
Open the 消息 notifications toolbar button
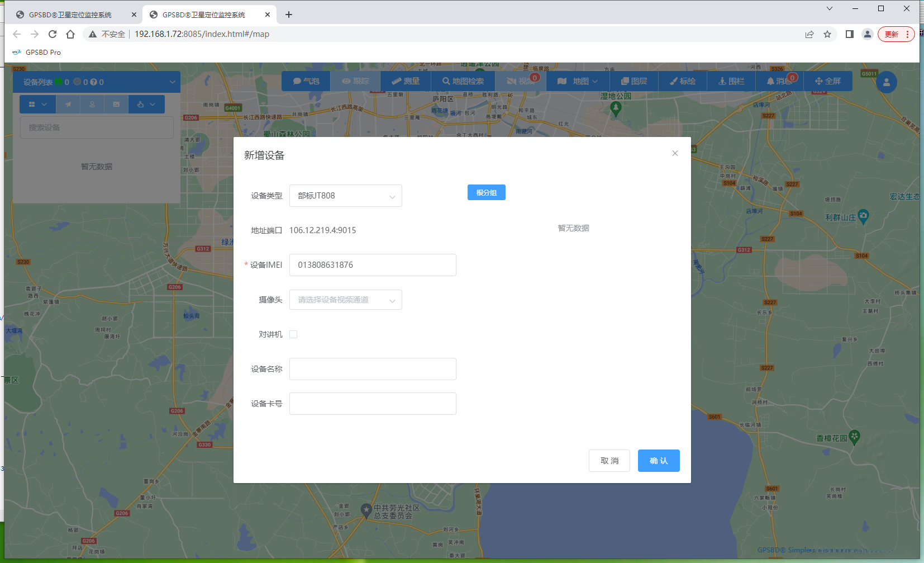[779, 81]
